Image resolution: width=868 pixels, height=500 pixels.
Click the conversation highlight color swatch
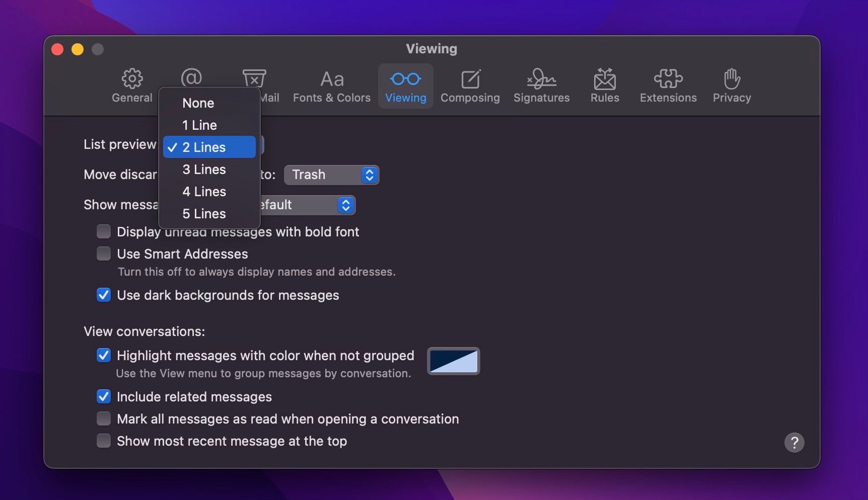(x=452, y=361)
